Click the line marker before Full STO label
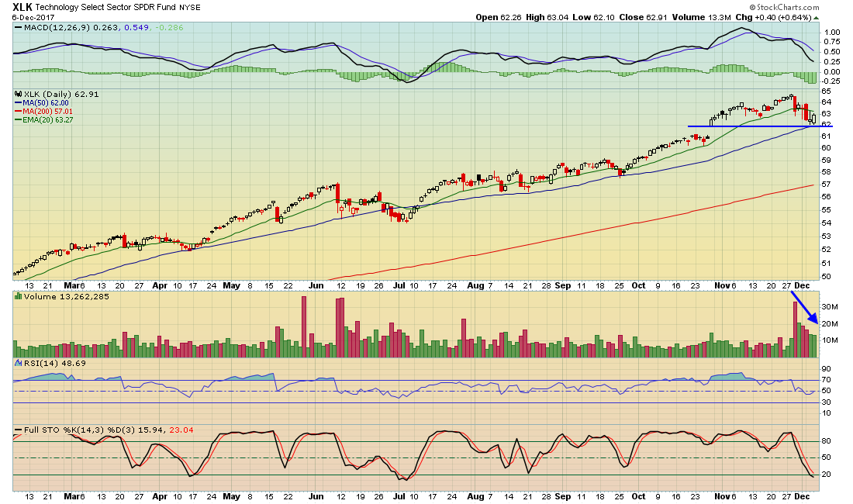 pos(18,430)
